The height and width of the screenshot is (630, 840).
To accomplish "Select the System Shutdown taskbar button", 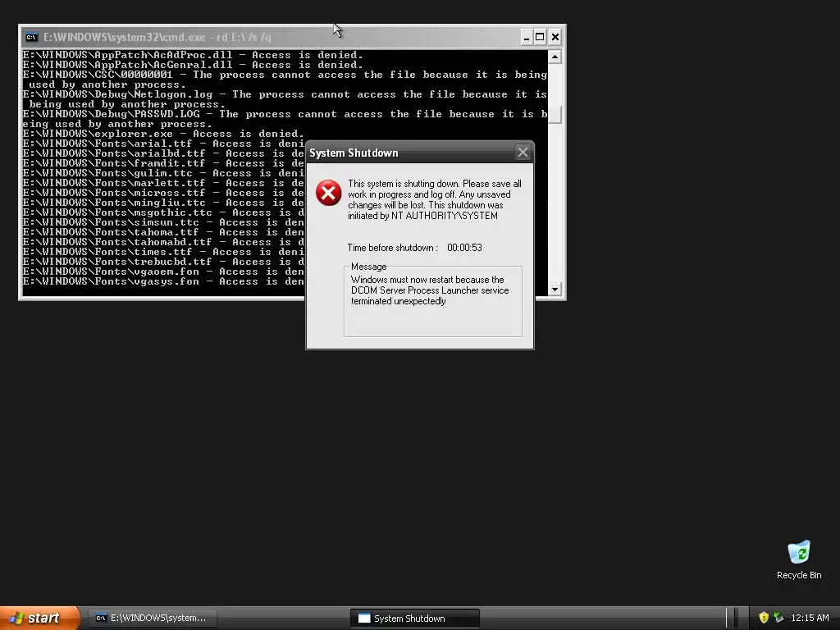I will [415, 619].
